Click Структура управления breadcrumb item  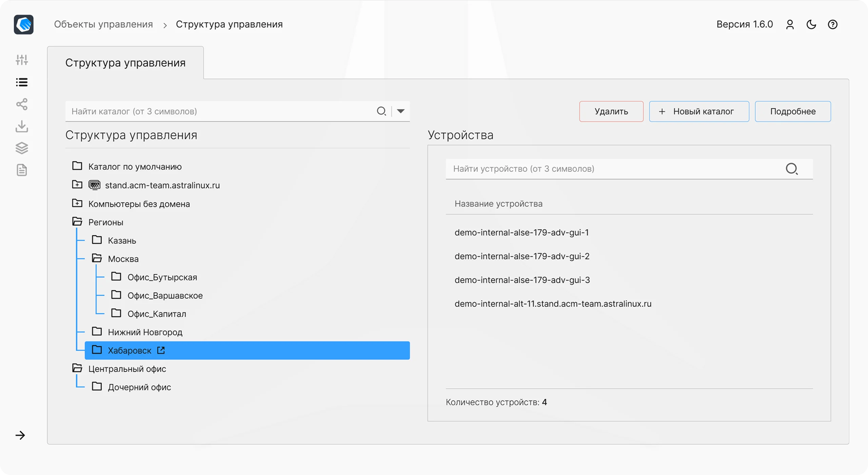point(229,24)
